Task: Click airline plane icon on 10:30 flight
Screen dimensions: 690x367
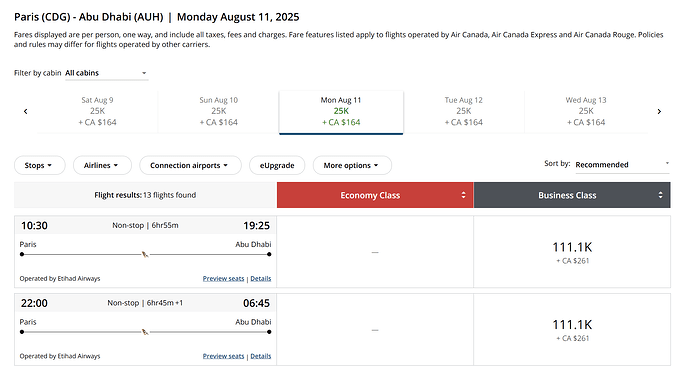Action: pyautogui.click(x=145, y=254)
